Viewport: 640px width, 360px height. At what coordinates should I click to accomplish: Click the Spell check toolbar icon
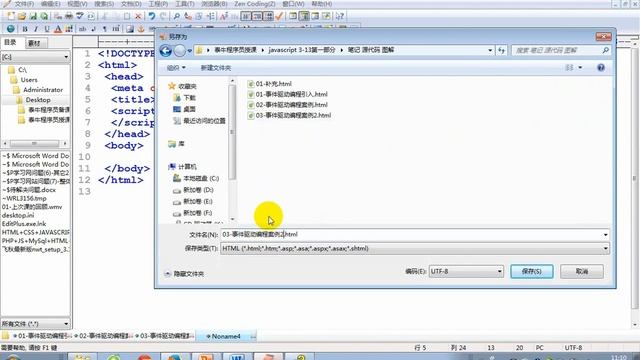(80, 16)
